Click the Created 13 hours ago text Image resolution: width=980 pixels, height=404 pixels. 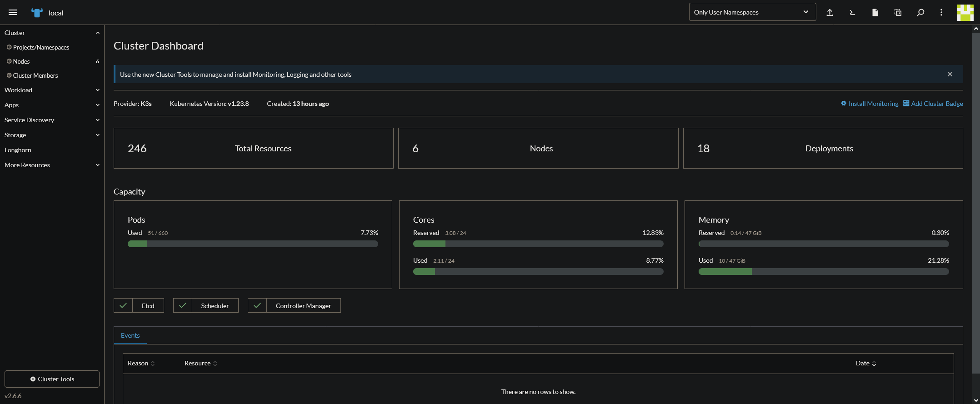click(298, 104)
